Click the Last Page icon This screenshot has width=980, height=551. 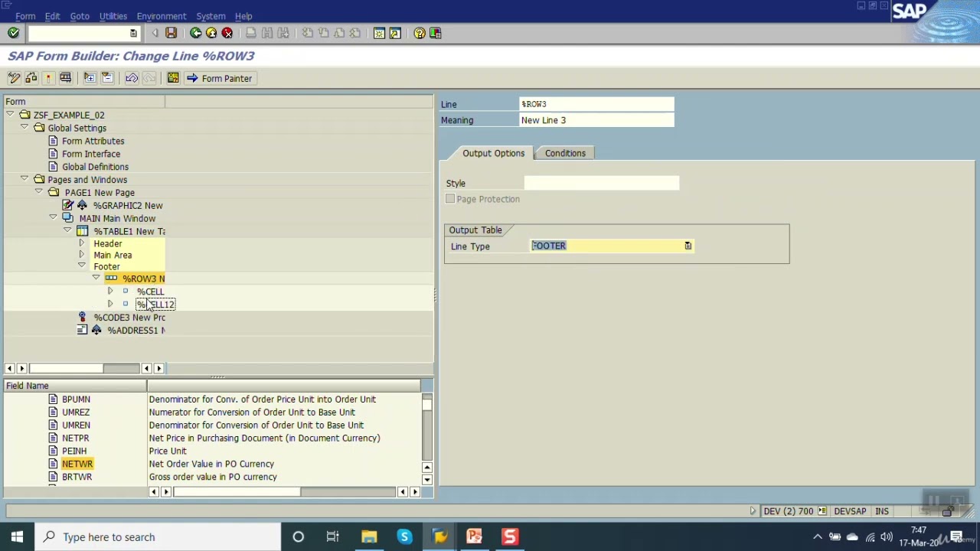coord(355,33)
